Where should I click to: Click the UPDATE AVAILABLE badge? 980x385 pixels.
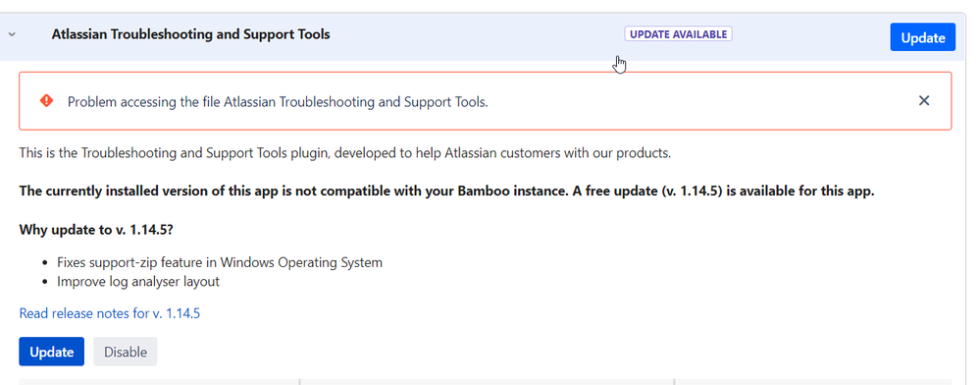678,34
